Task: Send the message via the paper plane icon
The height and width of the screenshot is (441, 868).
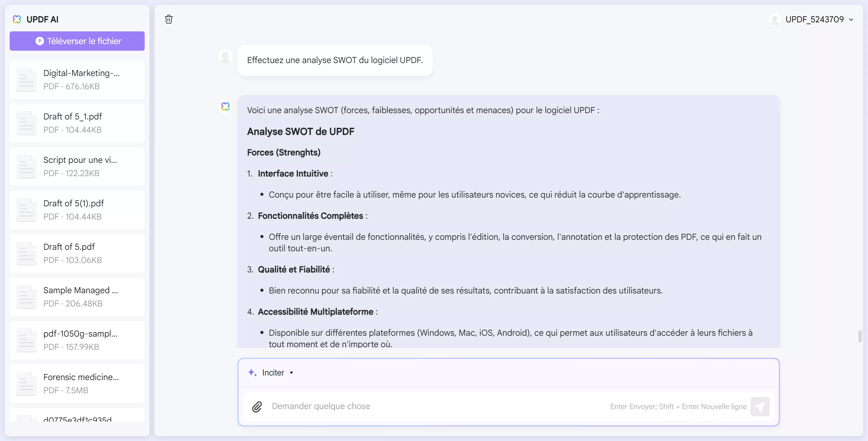Action: (x=760, y=406)
